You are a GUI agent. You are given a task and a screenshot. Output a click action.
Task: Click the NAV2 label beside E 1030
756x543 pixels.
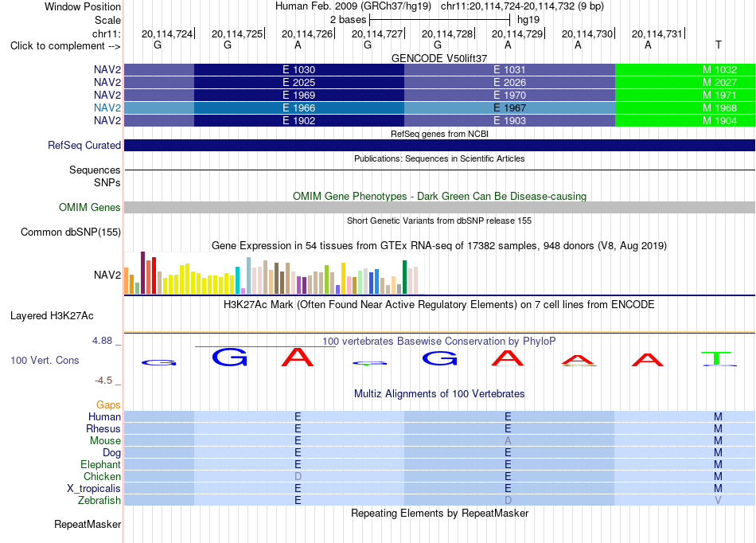click(107, 69)
